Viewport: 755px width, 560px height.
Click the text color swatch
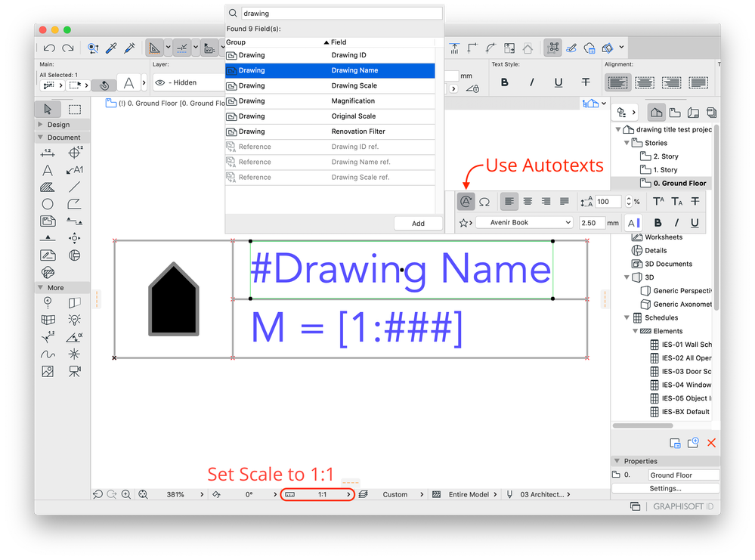pos(633,222)
